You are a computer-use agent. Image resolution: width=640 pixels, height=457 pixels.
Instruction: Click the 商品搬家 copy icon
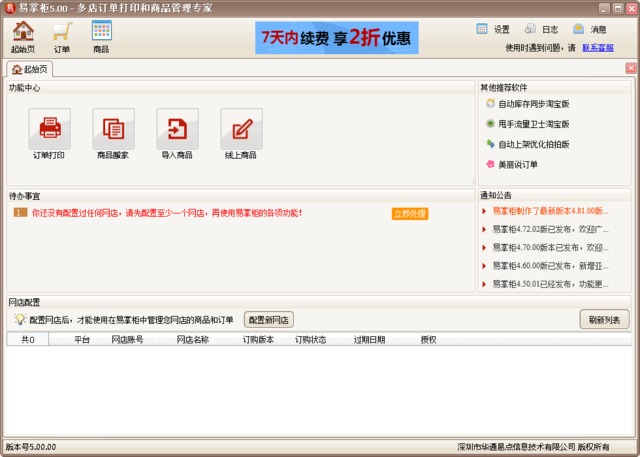coord(113,129)
